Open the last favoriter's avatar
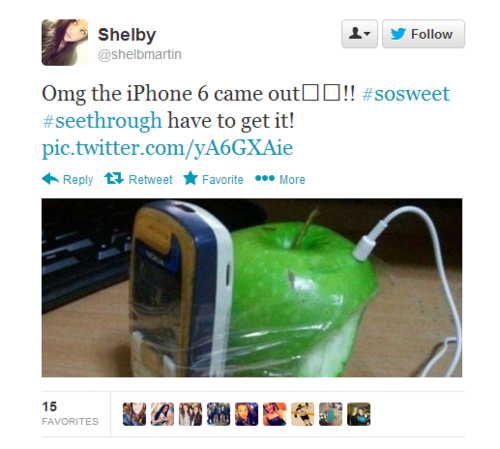This screenshot has height=449, width=500. click(359, 414)
